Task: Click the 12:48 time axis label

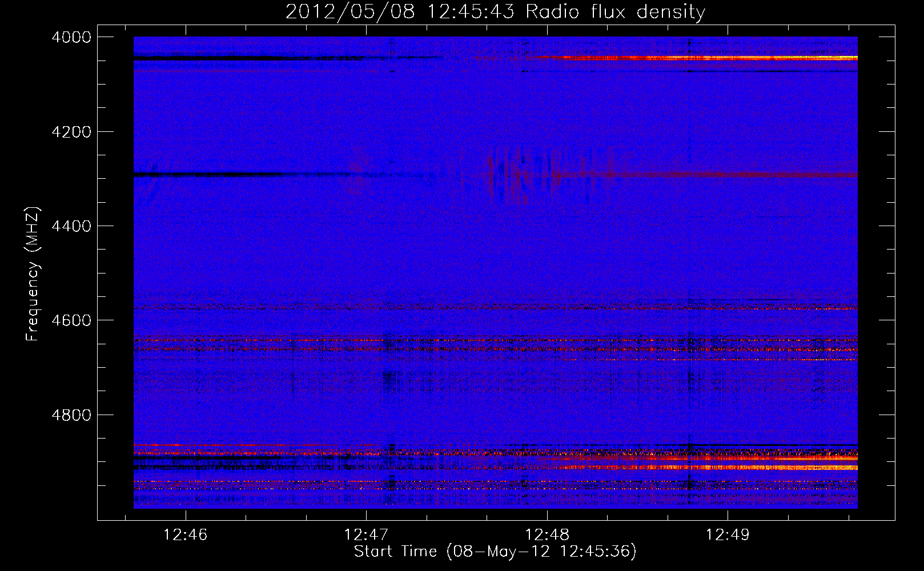Action: (547, 535)
